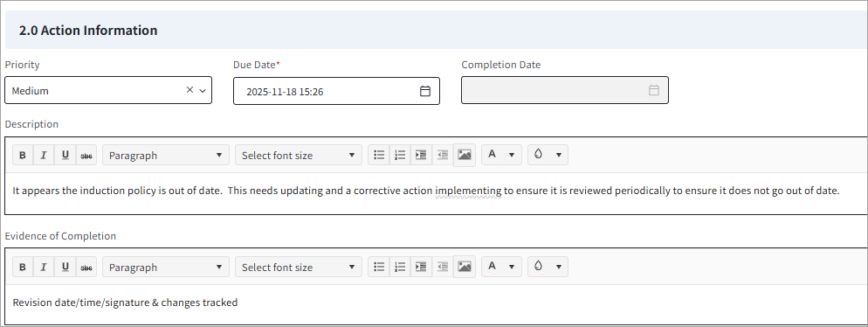The image size is (868, 327).
Task: Toggle Strikethrough in the Description editor toolbar
Action: point(86,155)
